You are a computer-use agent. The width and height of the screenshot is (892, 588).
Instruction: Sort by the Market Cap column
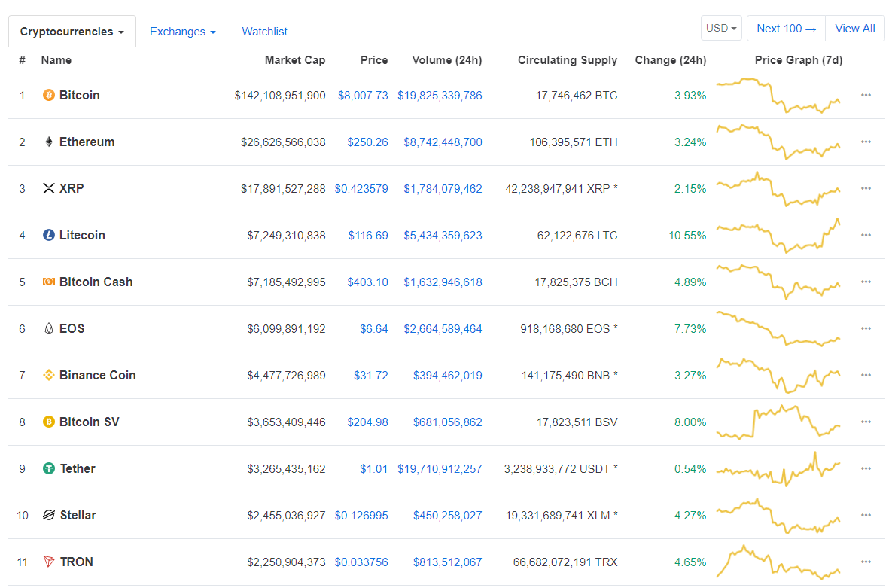click(294, 60)
